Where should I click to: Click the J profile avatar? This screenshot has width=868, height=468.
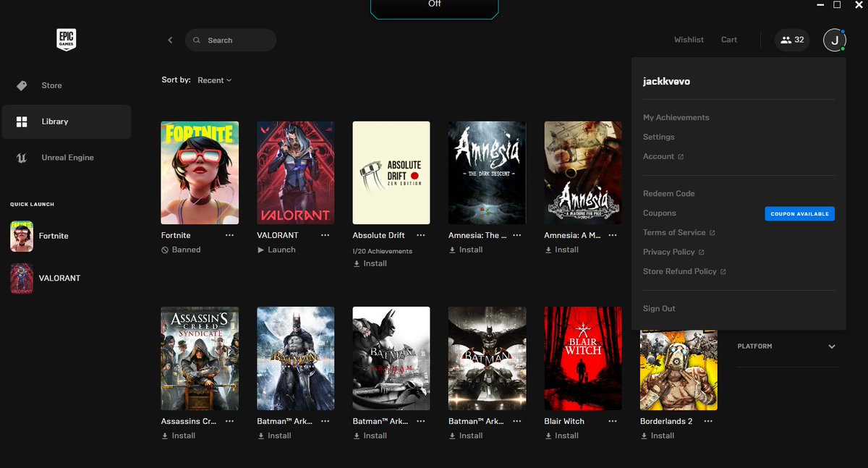[835, 40]
